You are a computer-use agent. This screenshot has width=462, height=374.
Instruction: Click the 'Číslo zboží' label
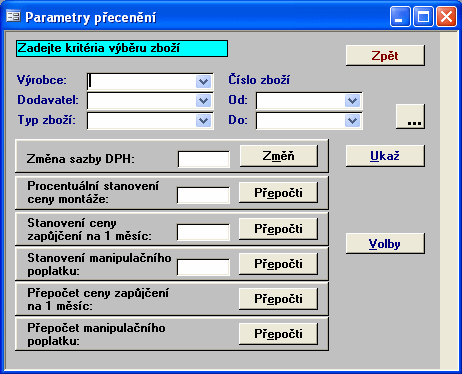tap(259, 80)
